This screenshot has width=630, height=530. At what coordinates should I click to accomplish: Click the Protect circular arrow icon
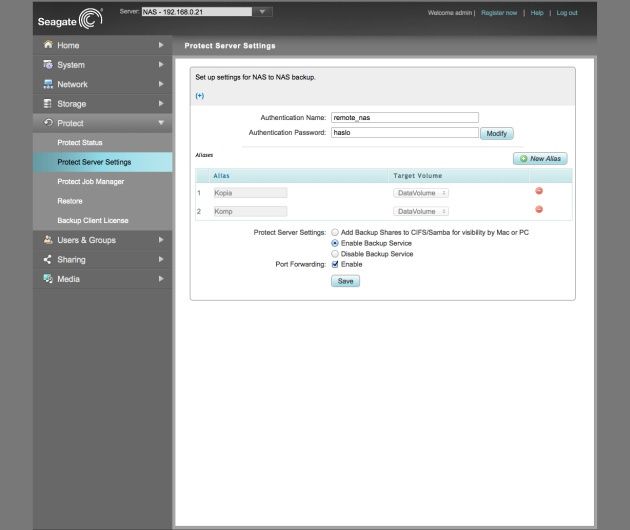point(48,123)
